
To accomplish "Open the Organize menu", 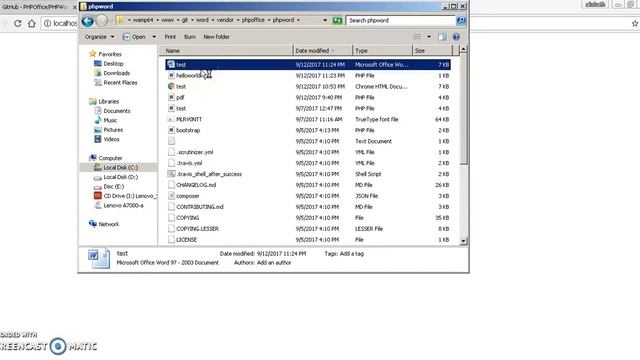I will tap(99, 37).
